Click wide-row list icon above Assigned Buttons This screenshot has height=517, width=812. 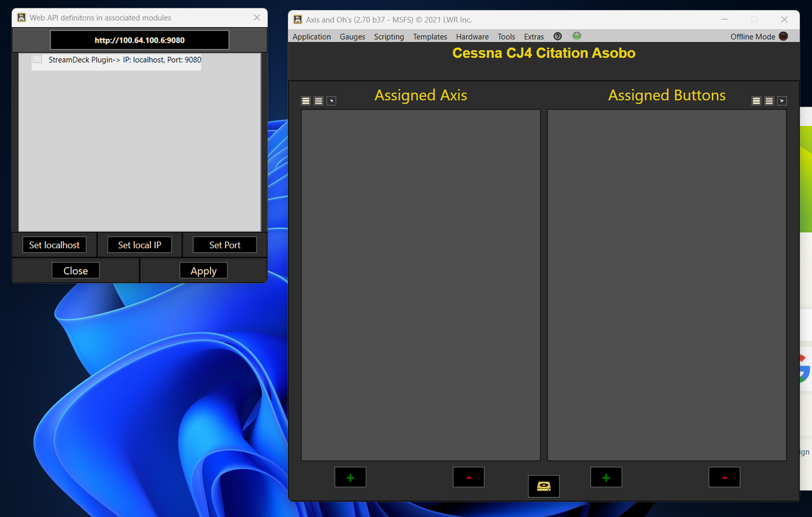pyautogui.click(x=756, y=101)
